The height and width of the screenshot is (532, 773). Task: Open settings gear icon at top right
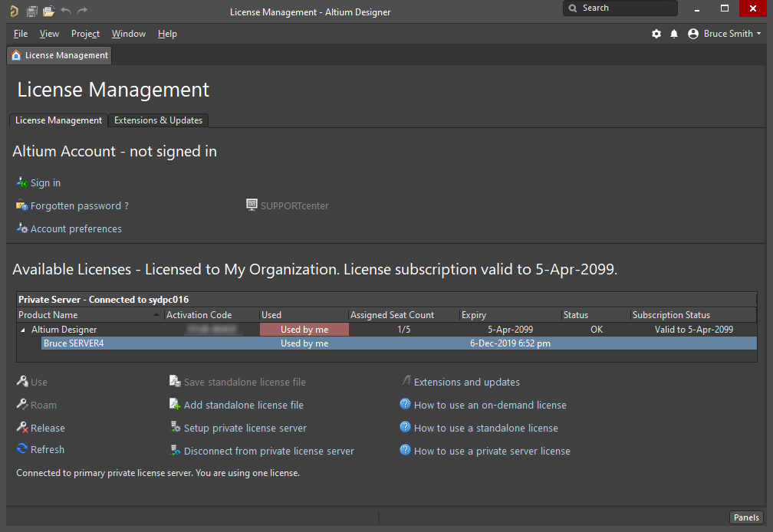click(656, 34)
